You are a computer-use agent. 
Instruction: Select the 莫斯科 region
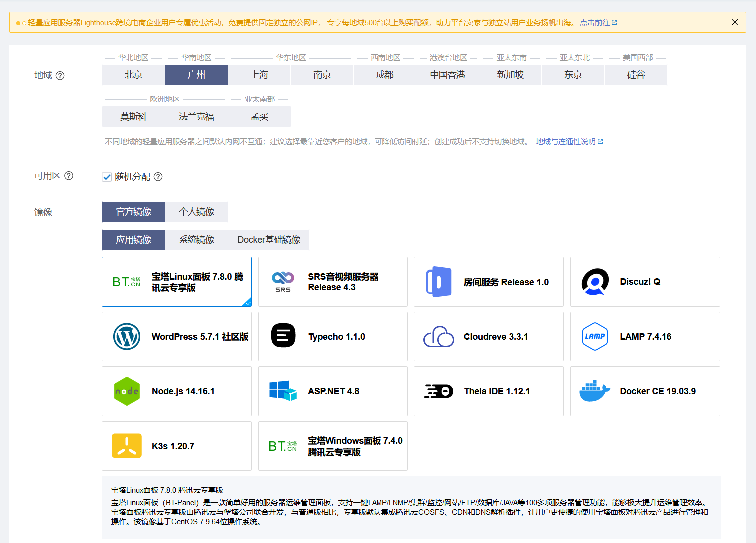134,117
